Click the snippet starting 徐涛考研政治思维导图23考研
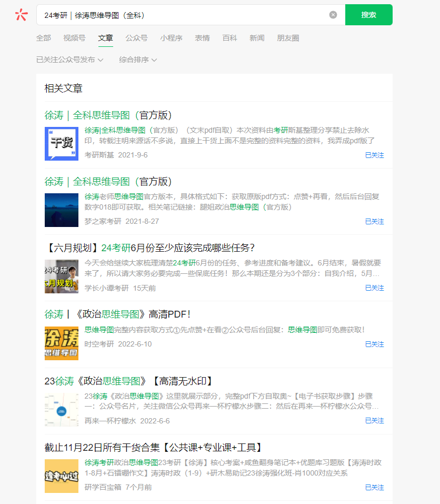Screen dimensions: 440x504 233,468
